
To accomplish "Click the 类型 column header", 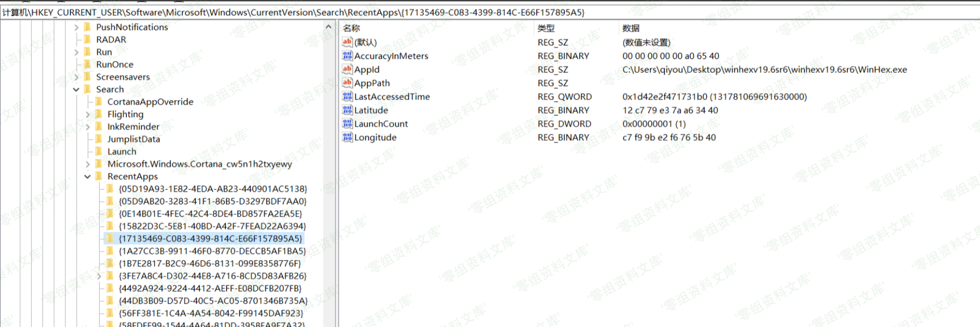I will (x=546, y=28).
